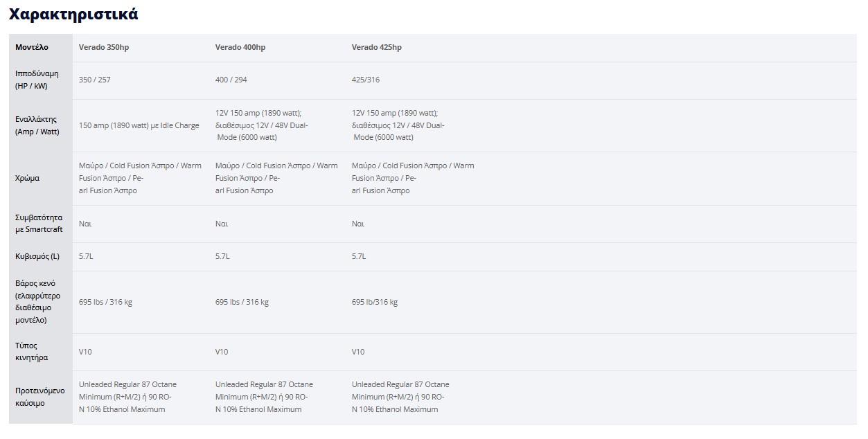Viewport: 868px width, 439px height.
Task: Click the 695 lb/316 kg weight cell
Action: tap(375, 302)
